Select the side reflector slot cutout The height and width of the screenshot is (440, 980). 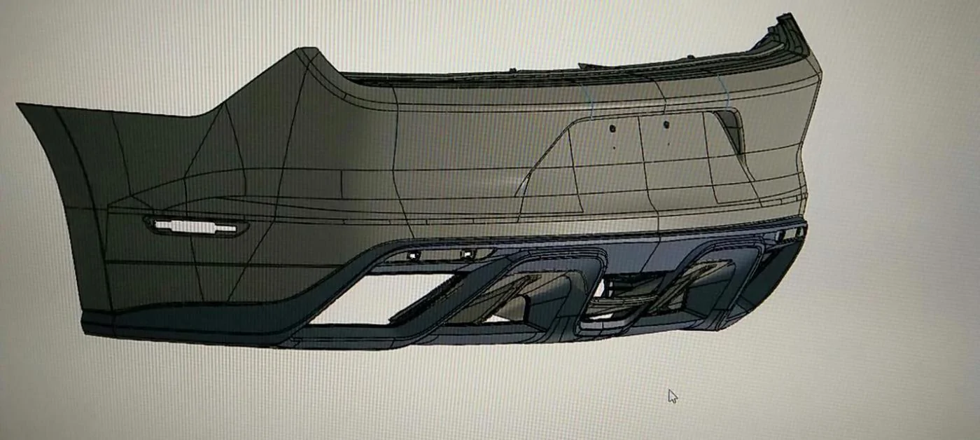197,226
